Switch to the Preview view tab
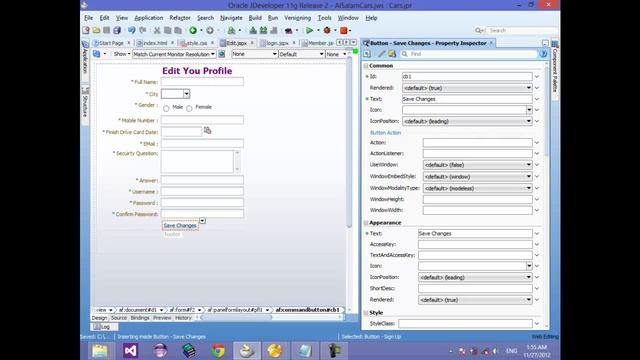 coord(162,318)
